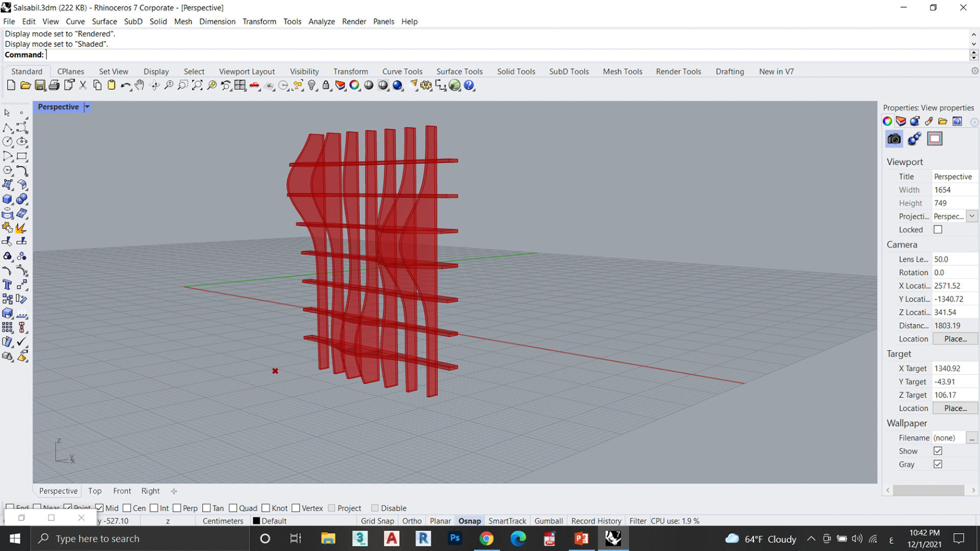
Task: Enable Gumball in the status bar
Action: (x=548, y=521)
